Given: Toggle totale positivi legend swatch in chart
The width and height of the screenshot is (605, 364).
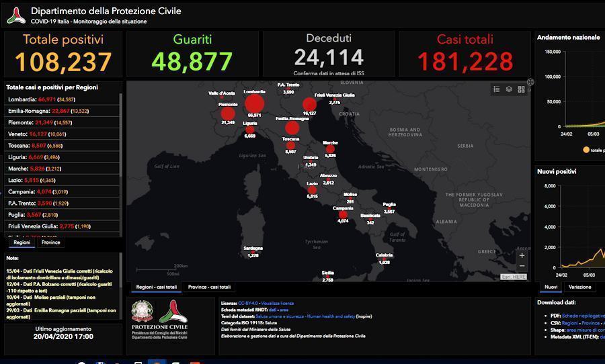Looking at the screenshot, I should (586, 150).
